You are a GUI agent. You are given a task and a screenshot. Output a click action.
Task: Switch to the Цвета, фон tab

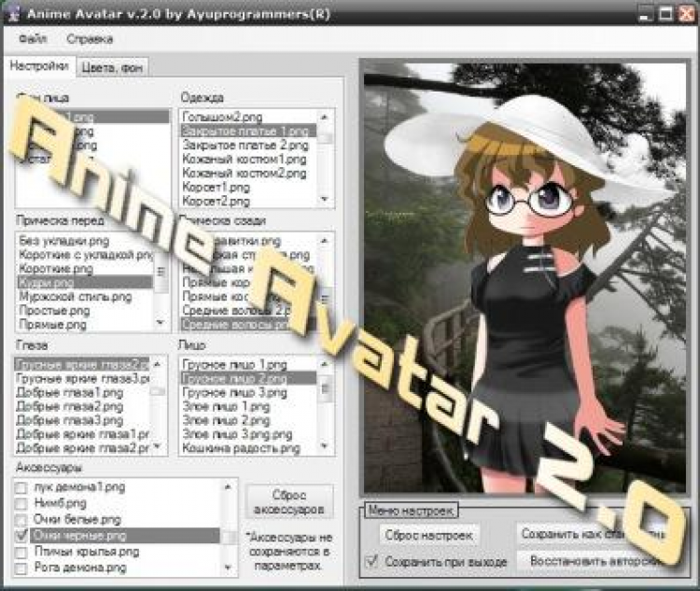[112, 68]
